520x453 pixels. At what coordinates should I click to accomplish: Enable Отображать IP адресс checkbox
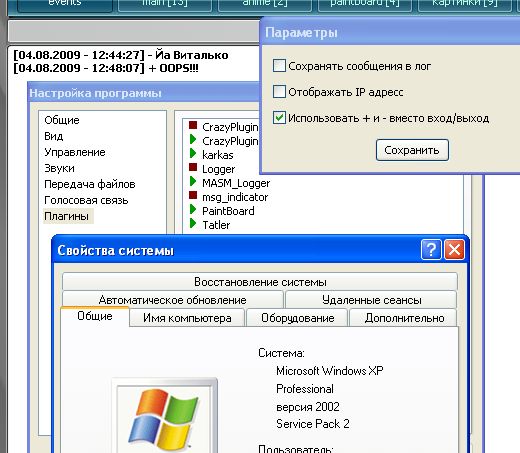click(x=279, y=91)
